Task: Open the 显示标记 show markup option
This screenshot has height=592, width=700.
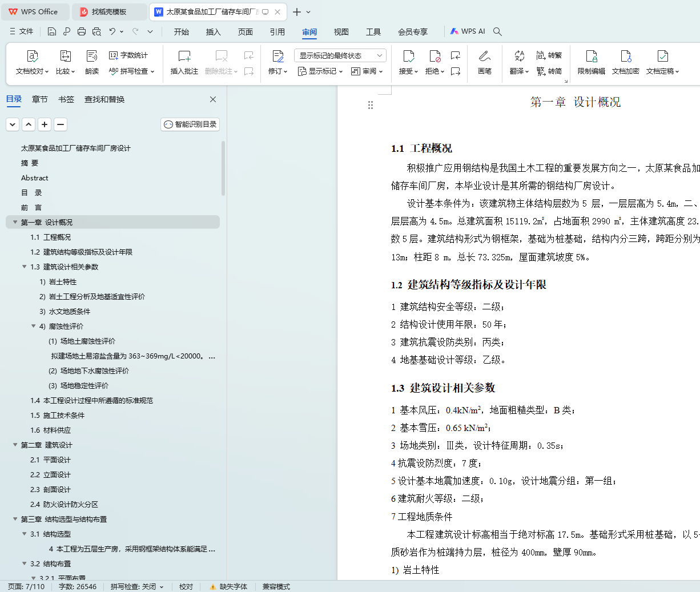Action: [320, 71]
